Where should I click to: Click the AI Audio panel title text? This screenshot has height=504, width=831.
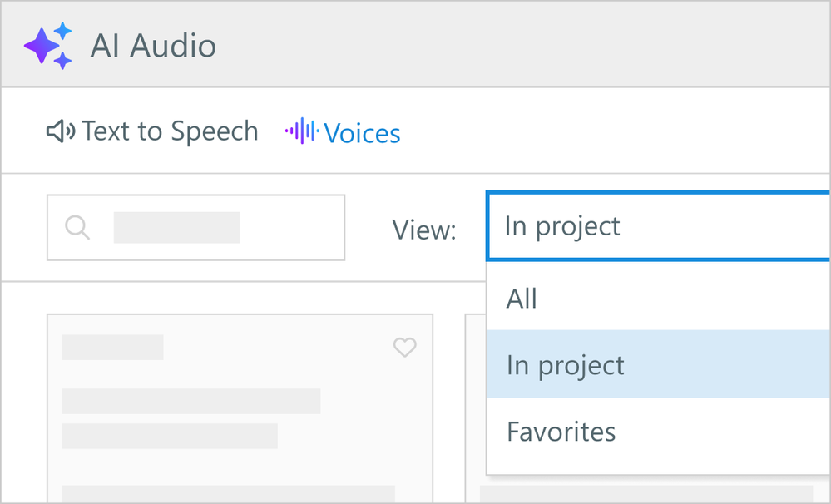[x=153, y=46]
